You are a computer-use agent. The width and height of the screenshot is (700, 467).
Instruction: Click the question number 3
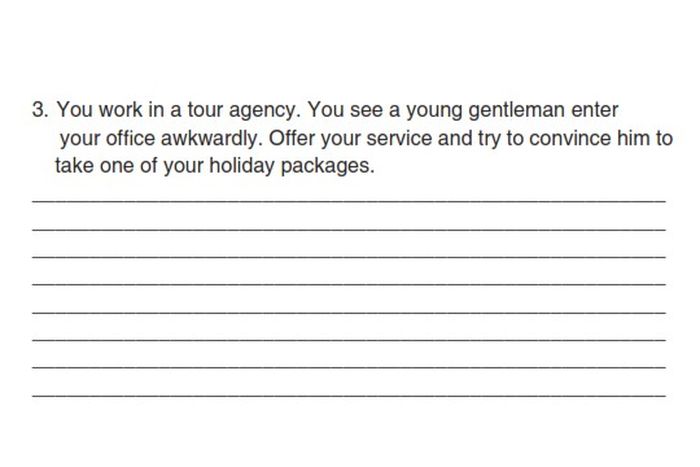point(40,109)
